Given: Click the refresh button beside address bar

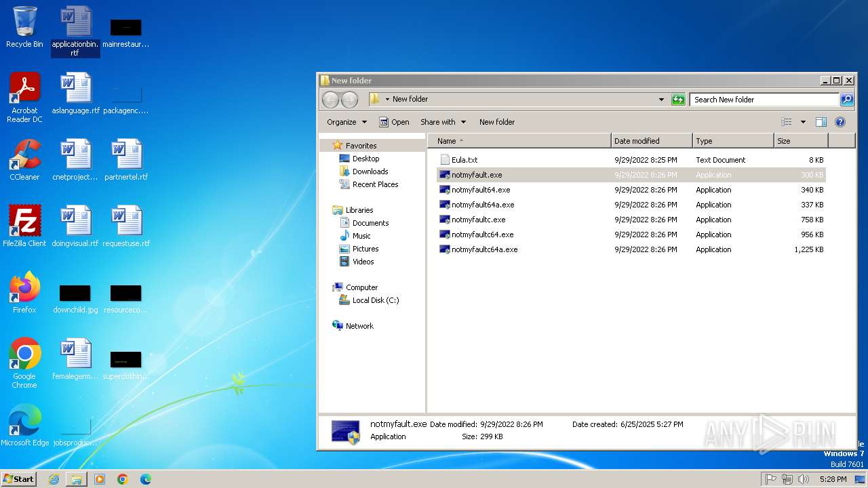Looking at the screenshot, I should (678, 100).
